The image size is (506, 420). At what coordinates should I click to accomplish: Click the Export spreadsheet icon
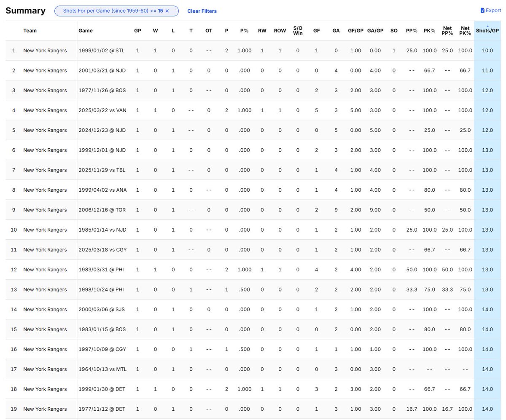(x=482, y=11)
